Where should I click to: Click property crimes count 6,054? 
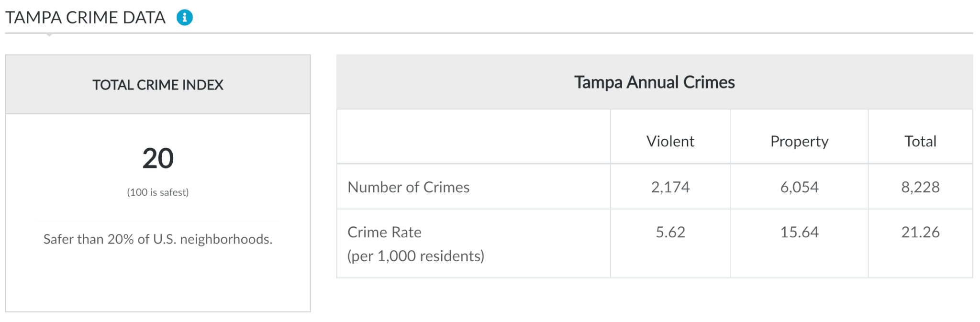pyautogui.click(x=799, y=187)
